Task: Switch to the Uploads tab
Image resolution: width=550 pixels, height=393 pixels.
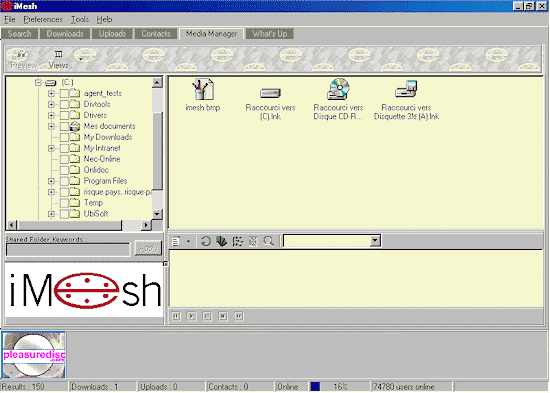Action: point(112,34)
